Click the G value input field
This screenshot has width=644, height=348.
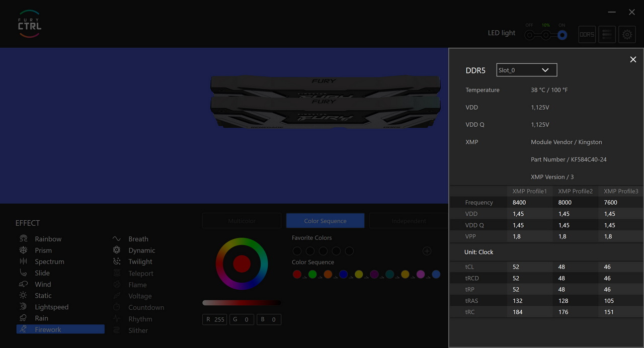coord(242,319)
